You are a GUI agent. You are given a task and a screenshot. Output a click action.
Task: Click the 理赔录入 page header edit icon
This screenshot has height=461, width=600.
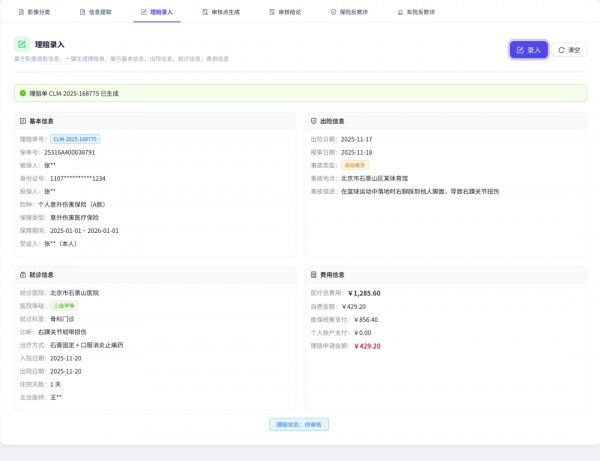pos(22,45)
